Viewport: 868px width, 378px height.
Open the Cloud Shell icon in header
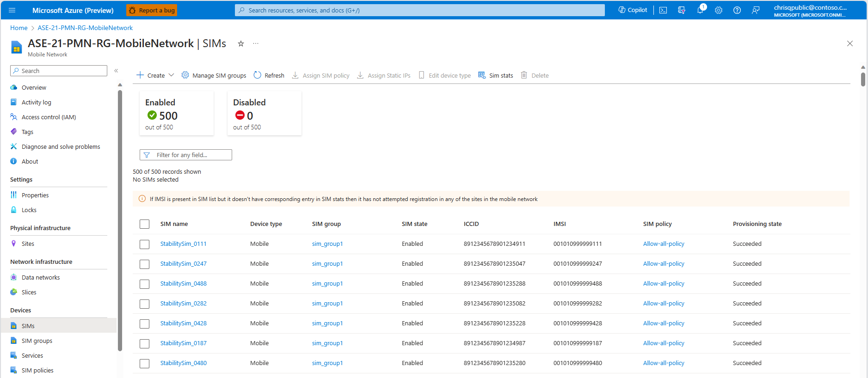click(x=663, y=10)
